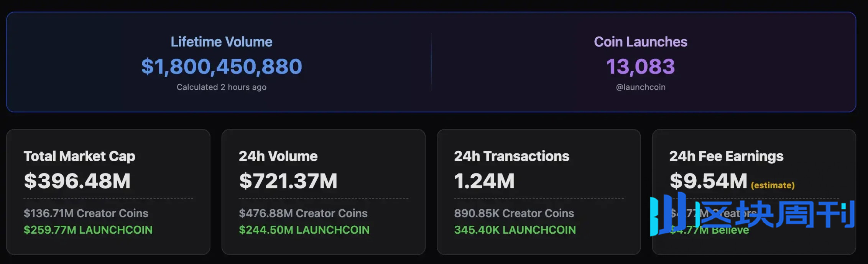Click the 24h Volume card title

point(278,156)
